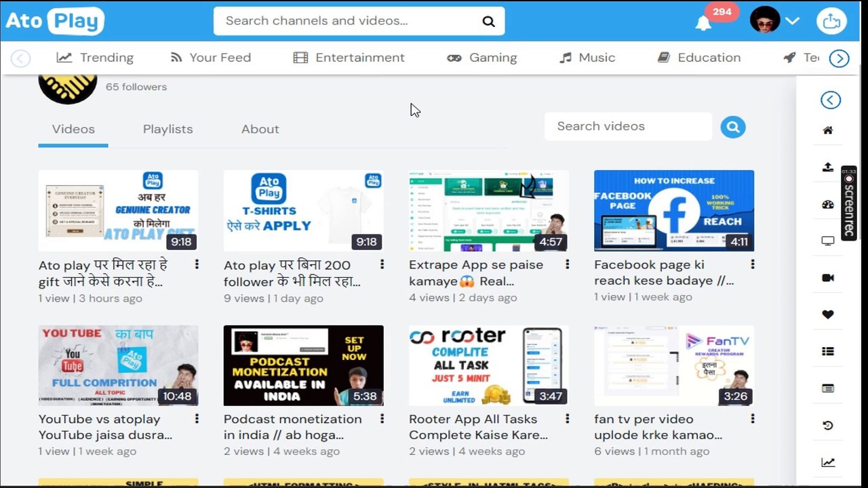
Task: Click the upload button in header
Action: pos(831,21)
